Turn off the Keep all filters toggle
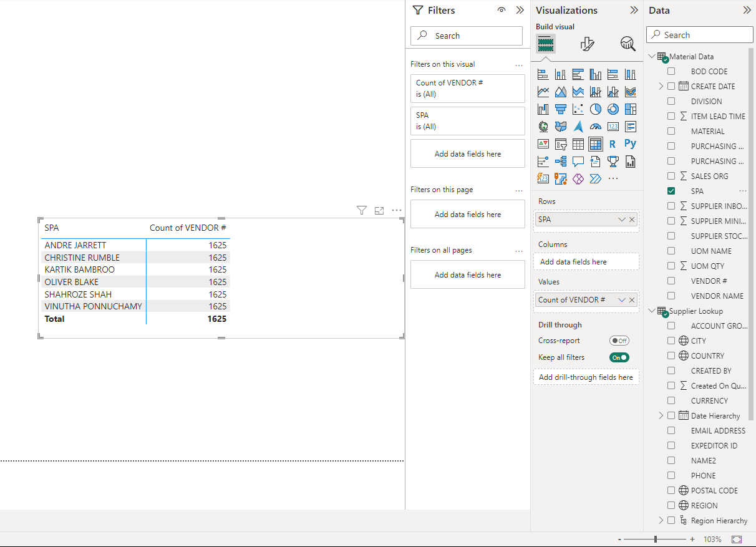 (x=619, y=357)
